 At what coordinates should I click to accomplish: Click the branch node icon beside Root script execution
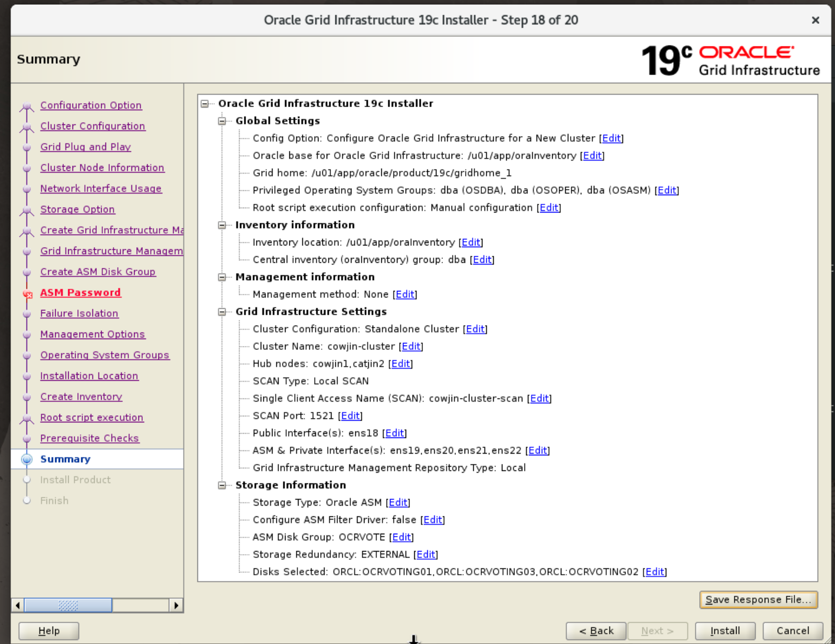click(26, 419)
